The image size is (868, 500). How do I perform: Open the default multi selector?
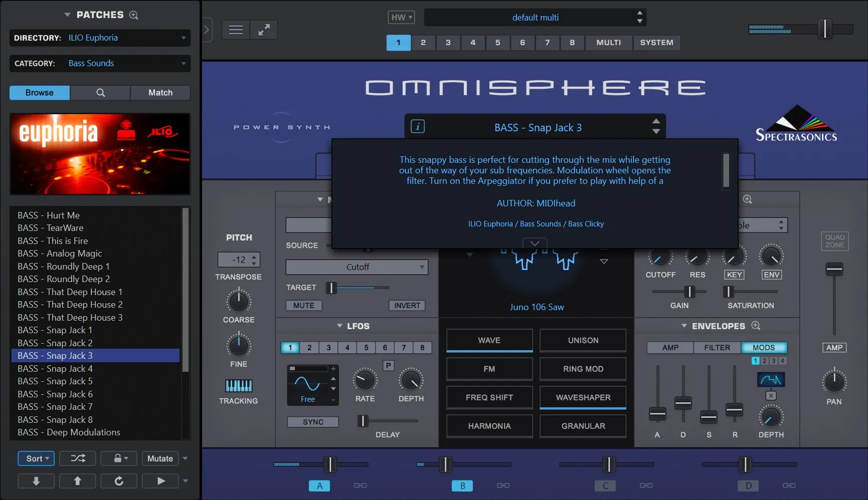tap(535, 18)
